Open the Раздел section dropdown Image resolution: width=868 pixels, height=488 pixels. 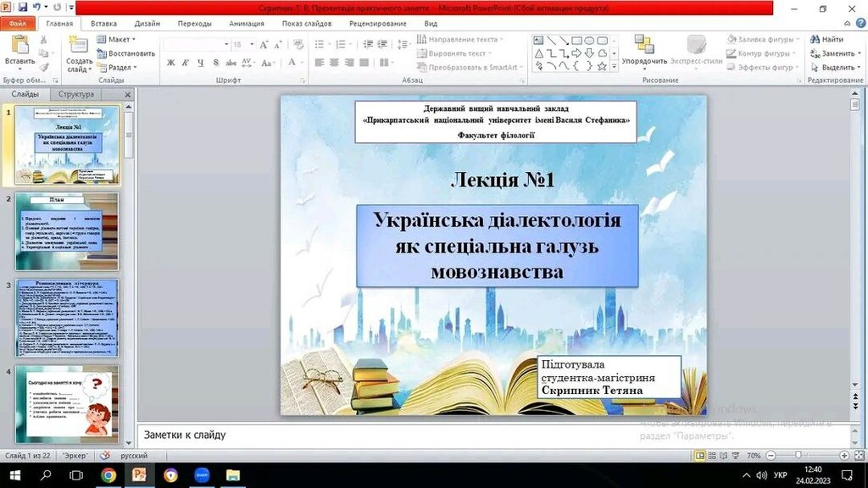tap(117, 68)
